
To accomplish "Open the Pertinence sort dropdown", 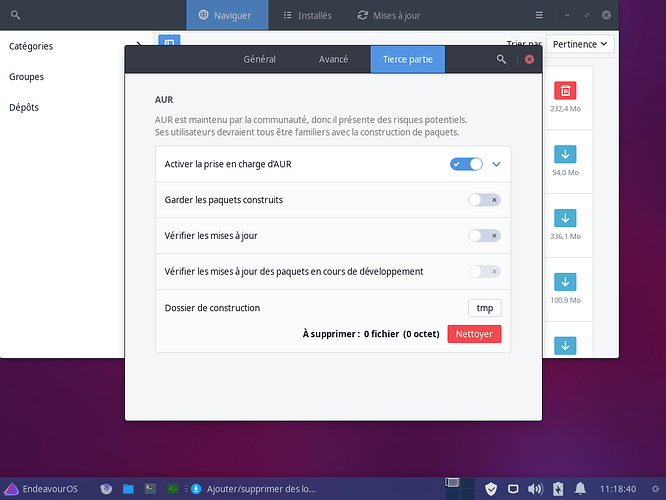I will (x=580, y=44).
